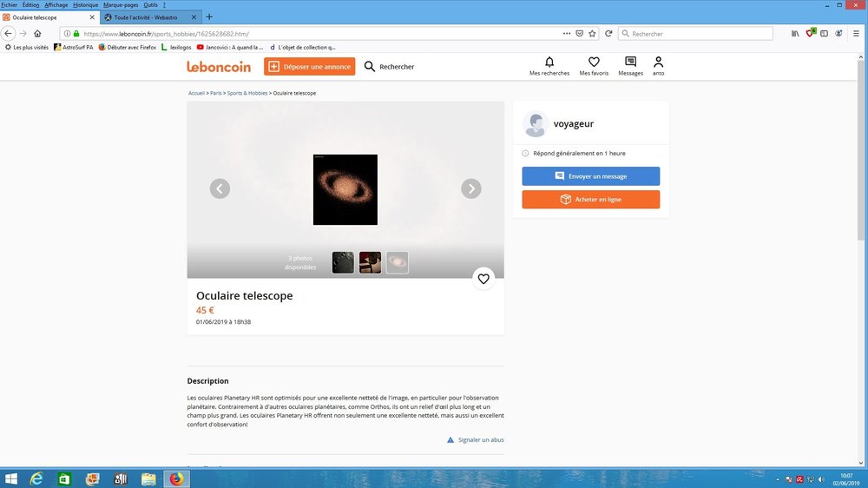
Task: Toggle the sidebar icon in toolbar
Action: (x=825, y=34)
